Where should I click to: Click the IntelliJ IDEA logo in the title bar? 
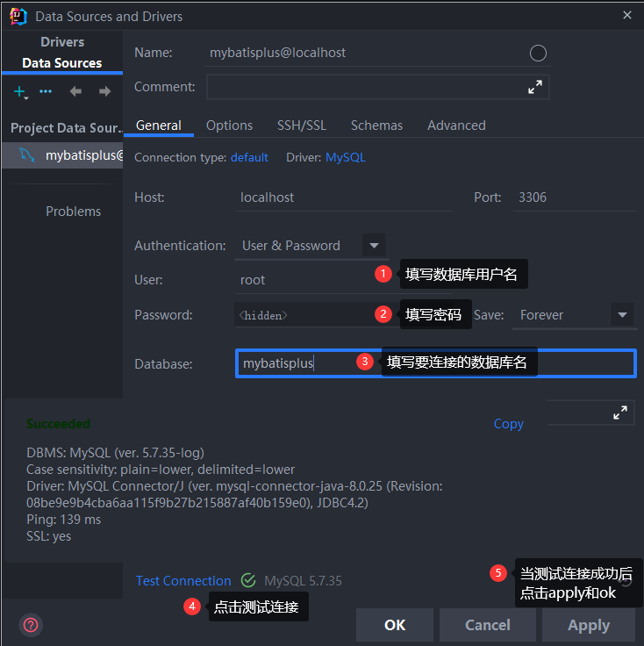18,17
